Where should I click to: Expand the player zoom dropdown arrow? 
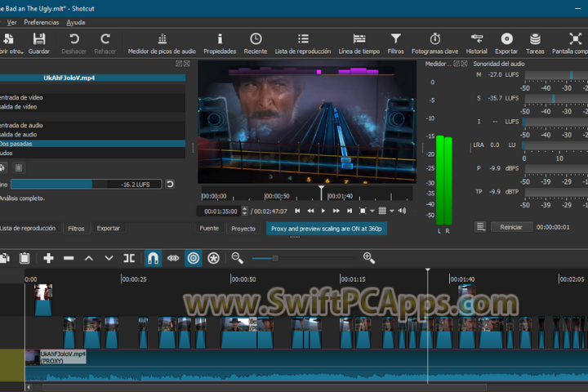pyautogui.click(x=372, y=212)
